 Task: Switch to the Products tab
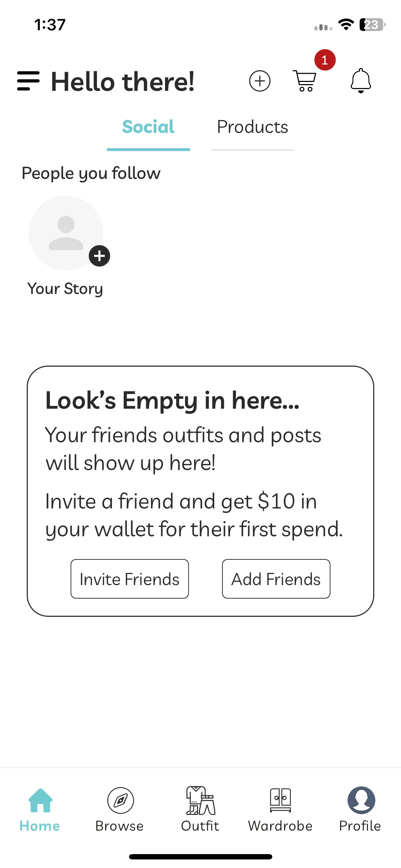(x=252, y=127)
